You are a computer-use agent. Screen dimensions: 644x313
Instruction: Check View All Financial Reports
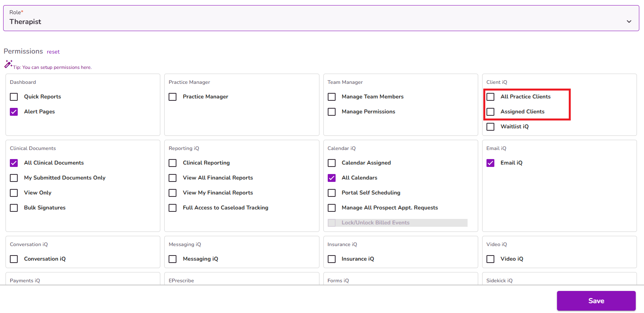coord(173,178)
